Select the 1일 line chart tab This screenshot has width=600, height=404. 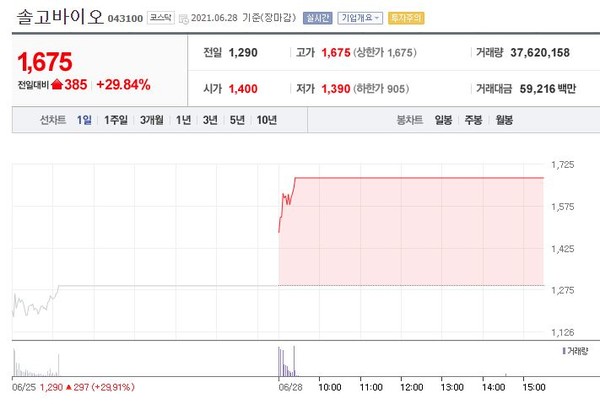(x=84, y=120)
